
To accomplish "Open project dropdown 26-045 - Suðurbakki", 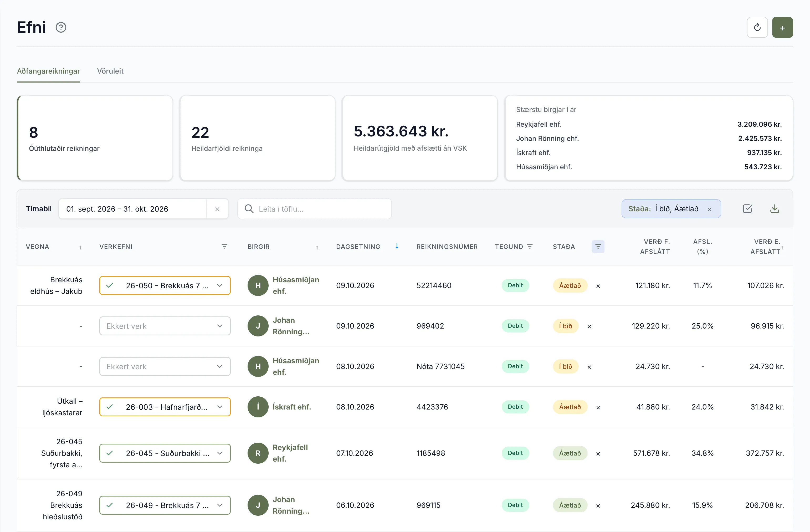I will pos(165,453).
